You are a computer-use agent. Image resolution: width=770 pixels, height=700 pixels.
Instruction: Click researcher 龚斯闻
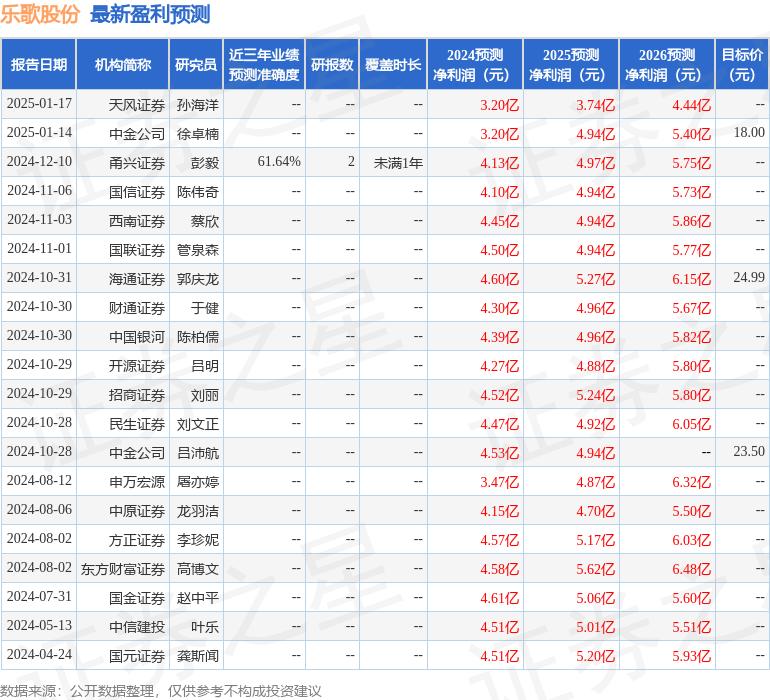[197, 656]
